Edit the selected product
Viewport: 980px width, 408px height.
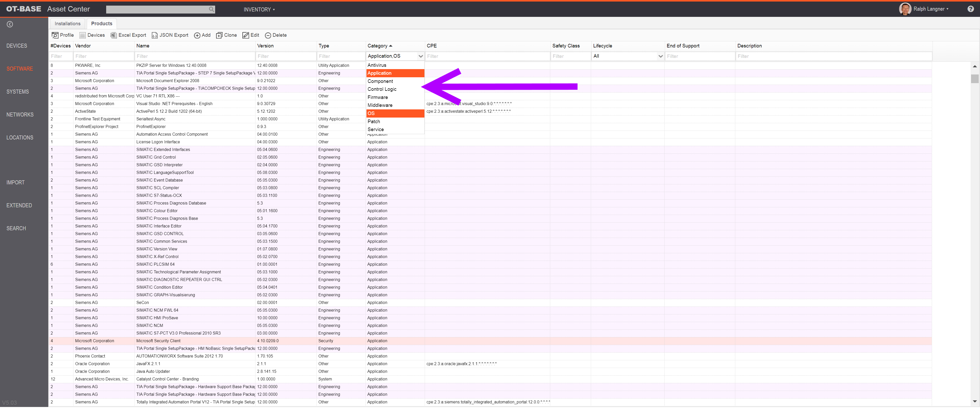pyautogui.click(x=251, y=35)
